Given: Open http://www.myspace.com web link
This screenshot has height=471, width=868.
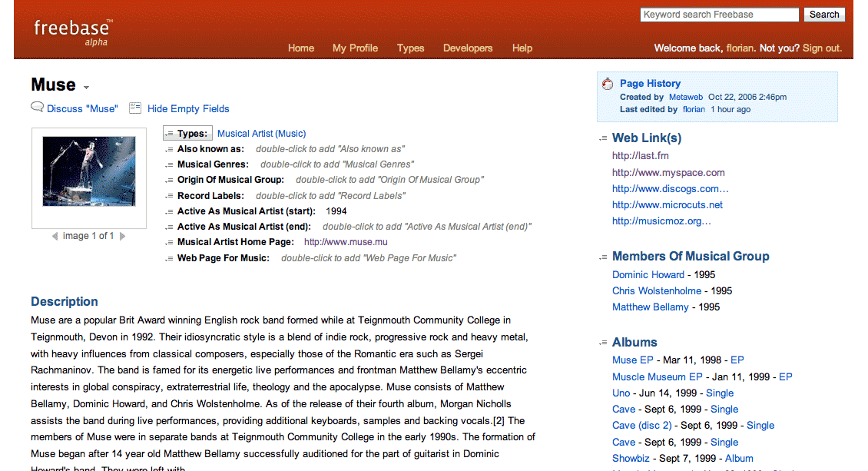Looking at the screenshot, I should pyautogui.click(x=668, y=173).
